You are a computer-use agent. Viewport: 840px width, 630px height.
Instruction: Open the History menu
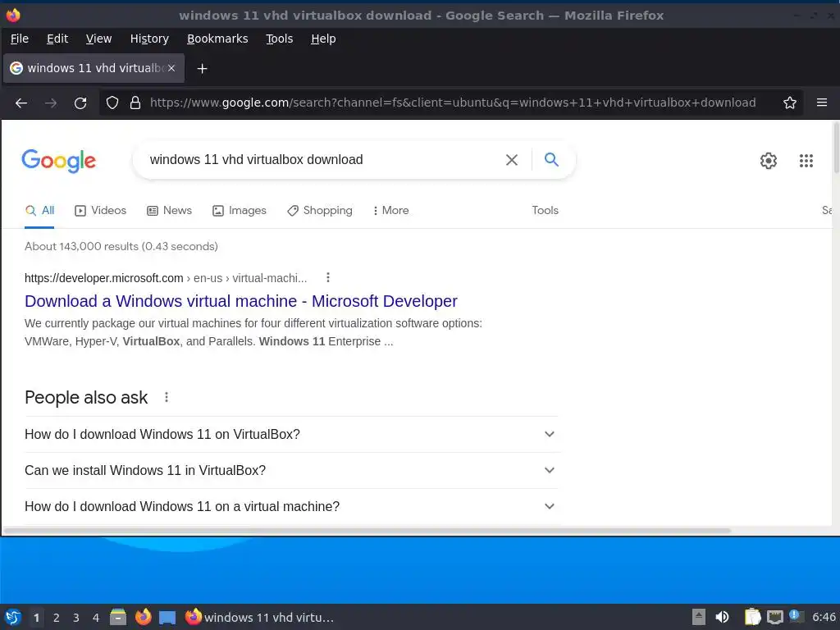tap(149, 39)
